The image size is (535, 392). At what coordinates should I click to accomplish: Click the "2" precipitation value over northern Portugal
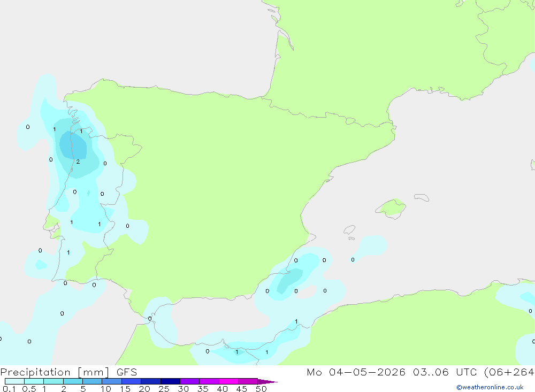(78, 162)
